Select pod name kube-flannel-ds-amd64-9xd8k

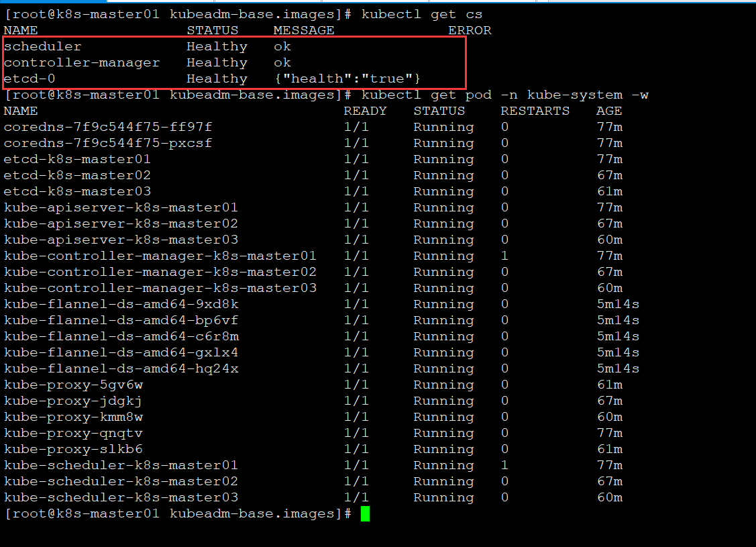tap(121, 304)
